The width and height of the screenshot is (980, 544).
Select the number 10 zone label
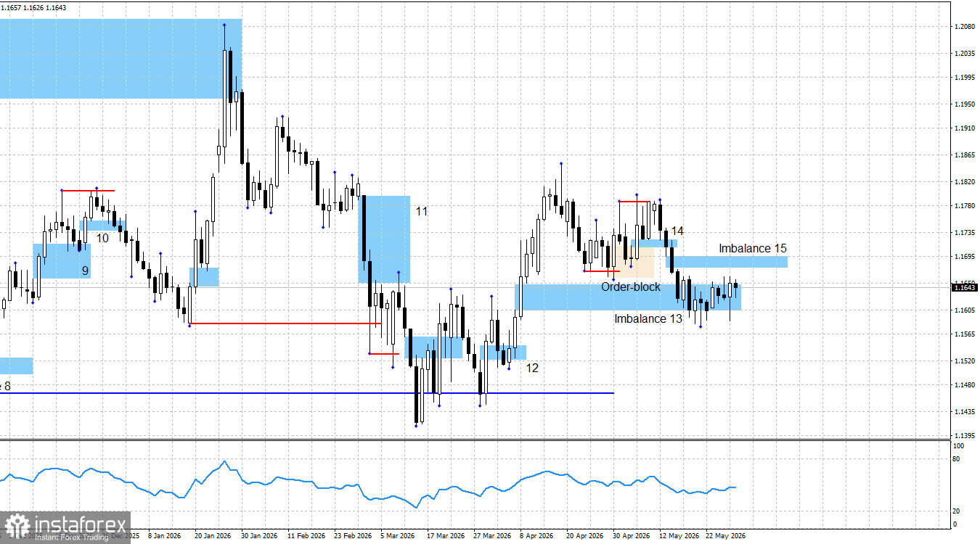point(102,238)
